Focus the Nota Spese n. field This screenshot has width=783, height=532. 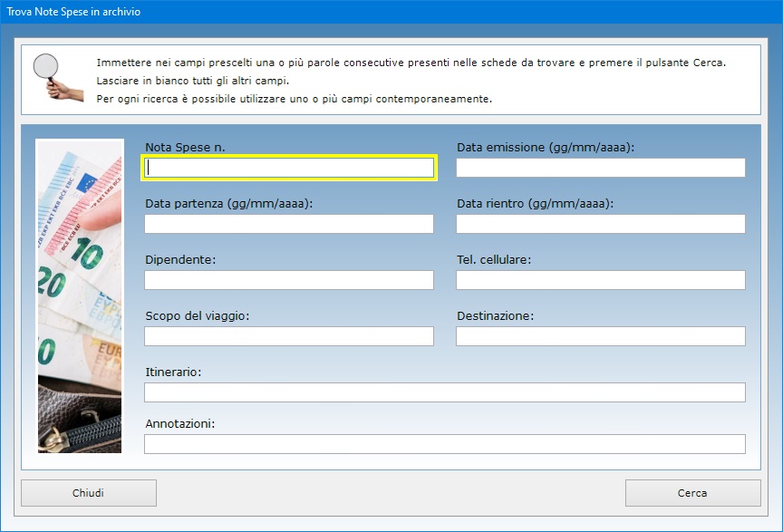[289, 168]
